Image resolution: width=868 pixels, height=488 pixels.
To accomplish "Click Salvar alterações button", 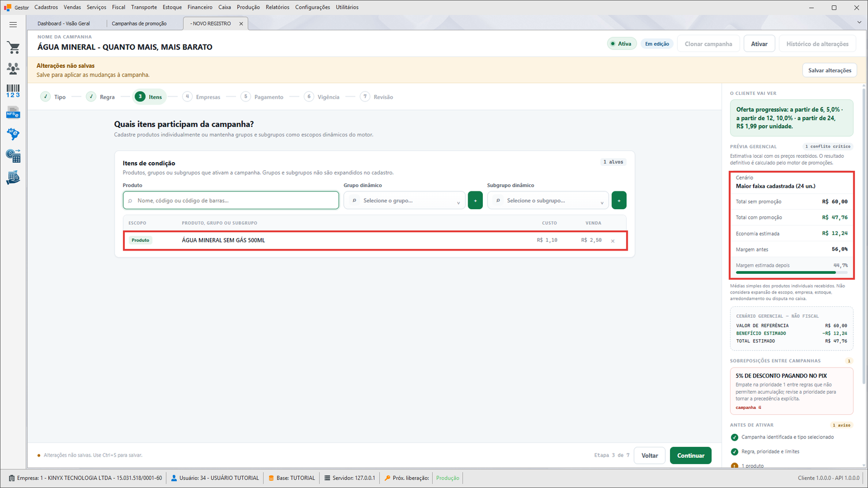I will tap(829, 70).
